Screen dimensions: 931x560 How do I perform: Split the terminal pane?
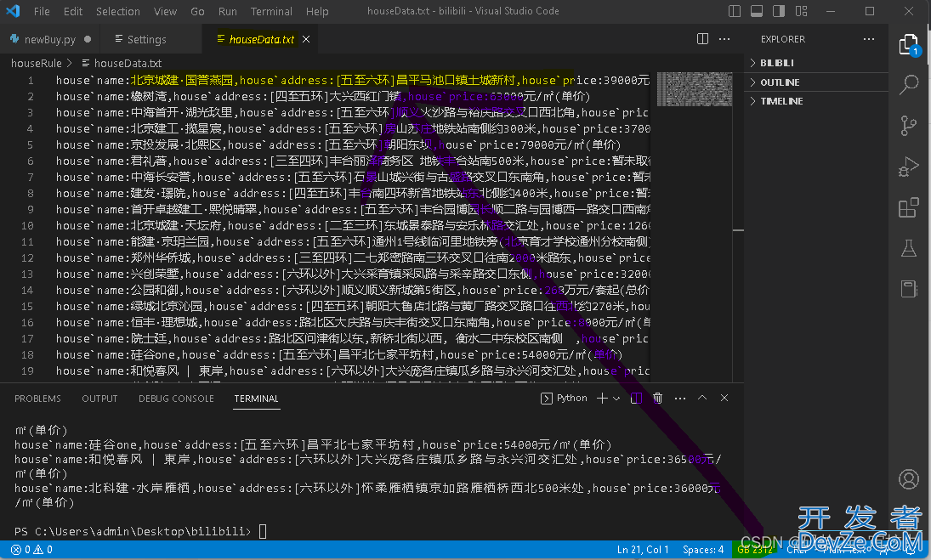coord(636,398)
